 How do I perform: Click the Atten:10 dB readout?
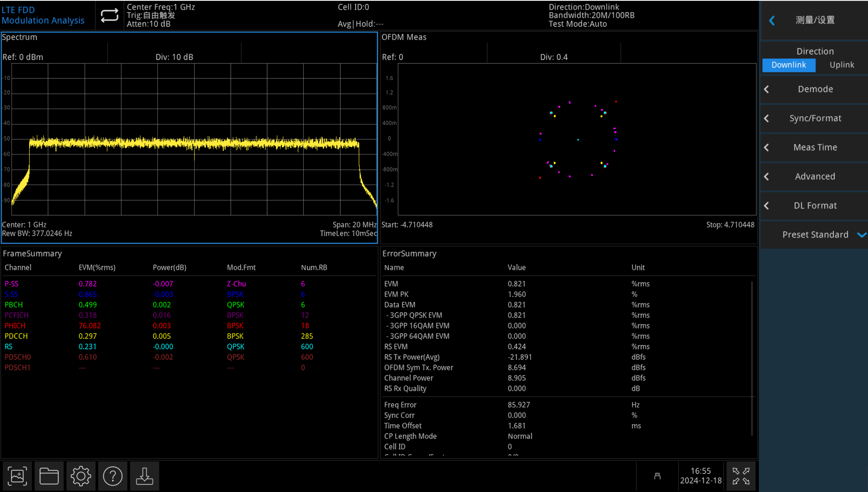148,24
